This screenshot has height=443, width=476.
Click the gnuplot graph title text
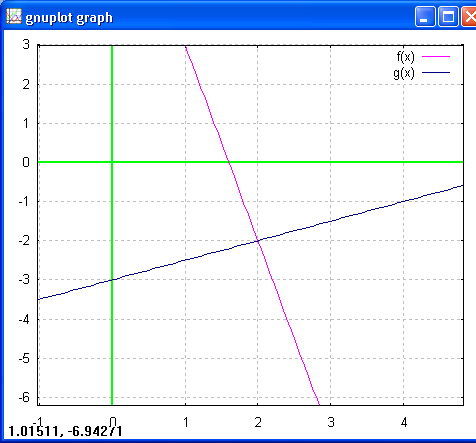pyautogui.click(x=69, y=17)
